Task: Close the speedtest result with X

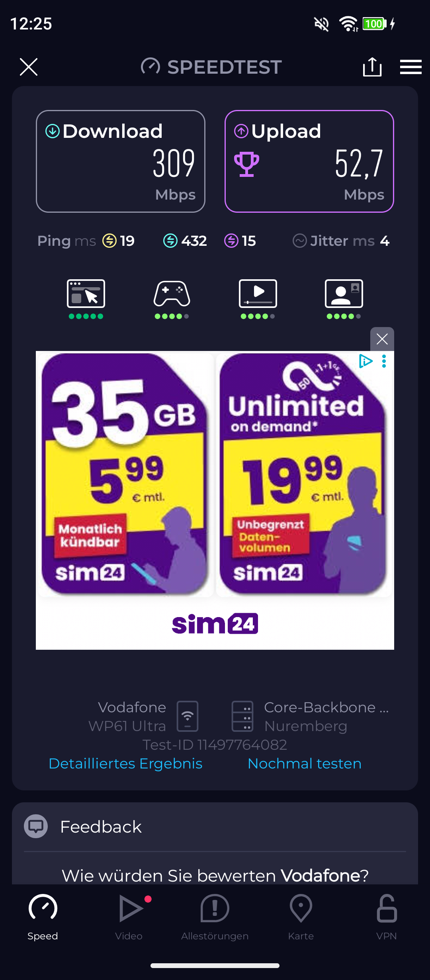Action: [x=29, y=67]
